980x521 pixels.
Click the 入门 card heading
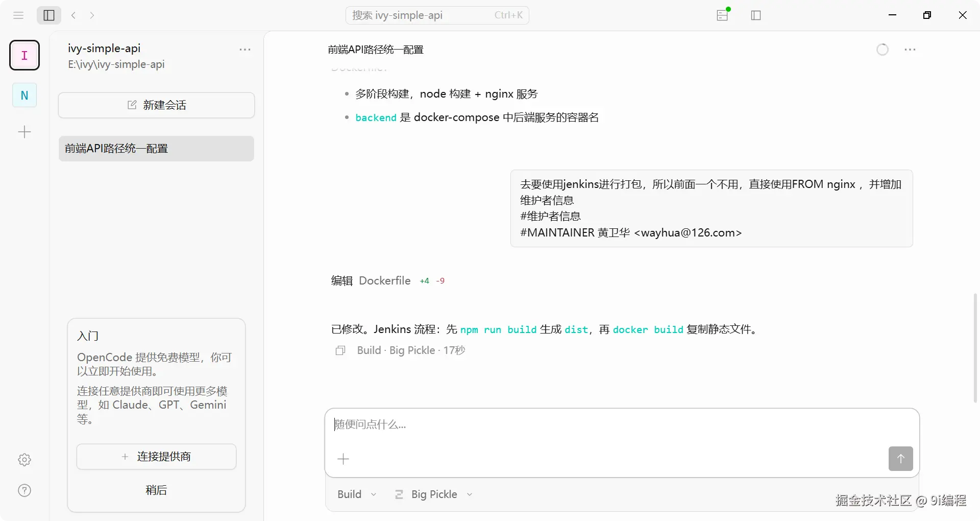coord(88,336)
